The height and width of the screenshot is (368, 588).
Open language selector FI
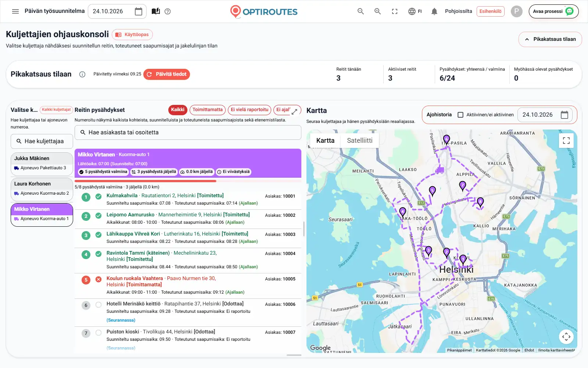(415, 11)
